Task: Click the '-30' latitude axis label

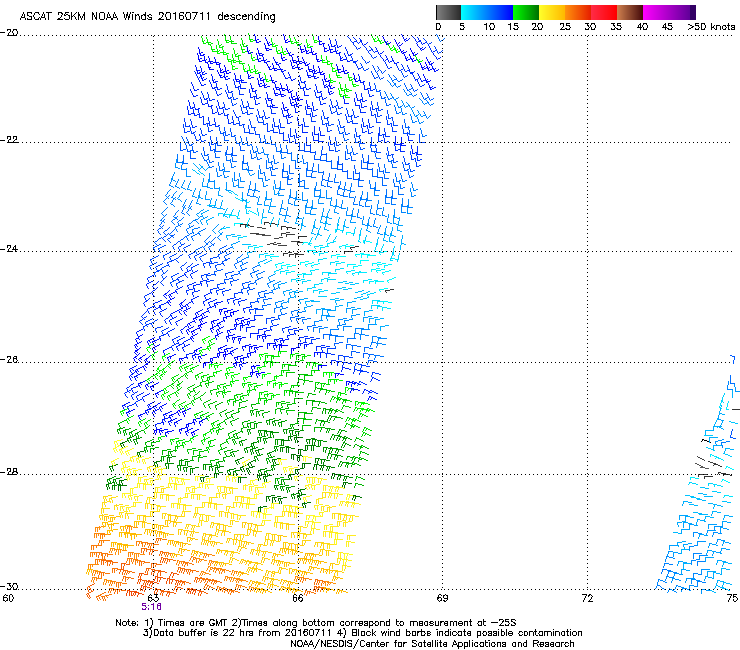Action: 9,587
